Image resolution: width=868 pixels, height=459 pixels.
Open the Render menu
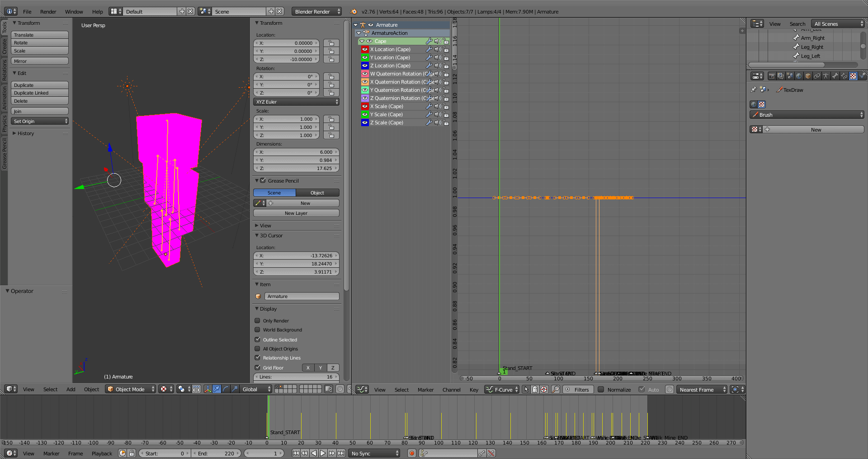click(x=48, y=12)
